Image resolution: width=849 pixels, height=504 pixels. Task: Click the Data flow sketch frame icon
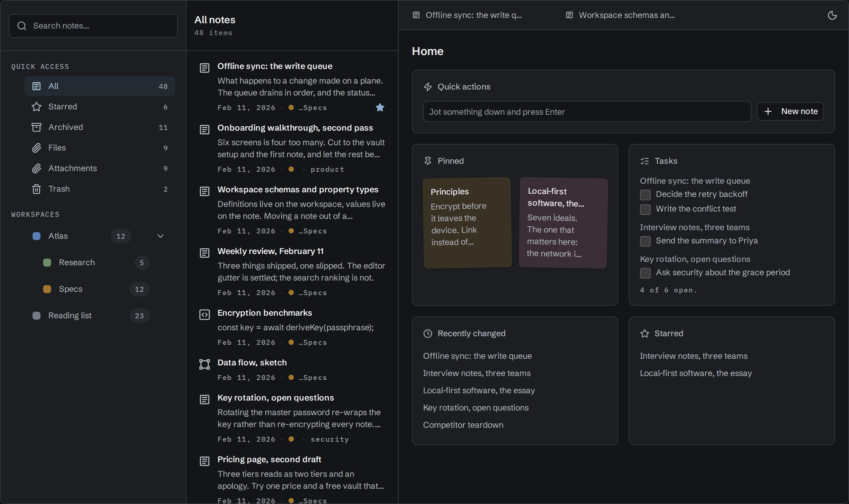pos(204,364)
